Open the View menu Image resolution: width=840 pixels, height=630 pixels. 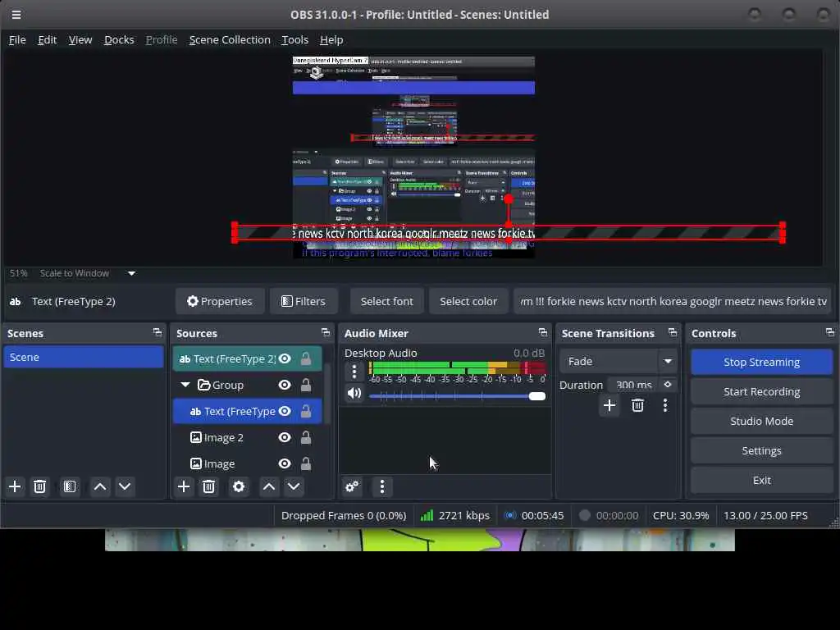coord(80,39)
